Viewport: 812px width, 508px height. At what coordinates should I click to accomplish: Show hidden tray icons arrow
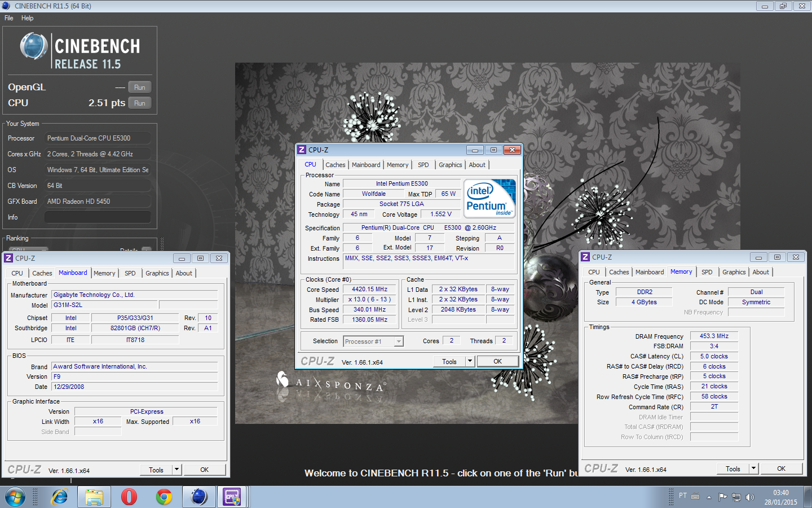pyautogui.click(x=709, y=497)
